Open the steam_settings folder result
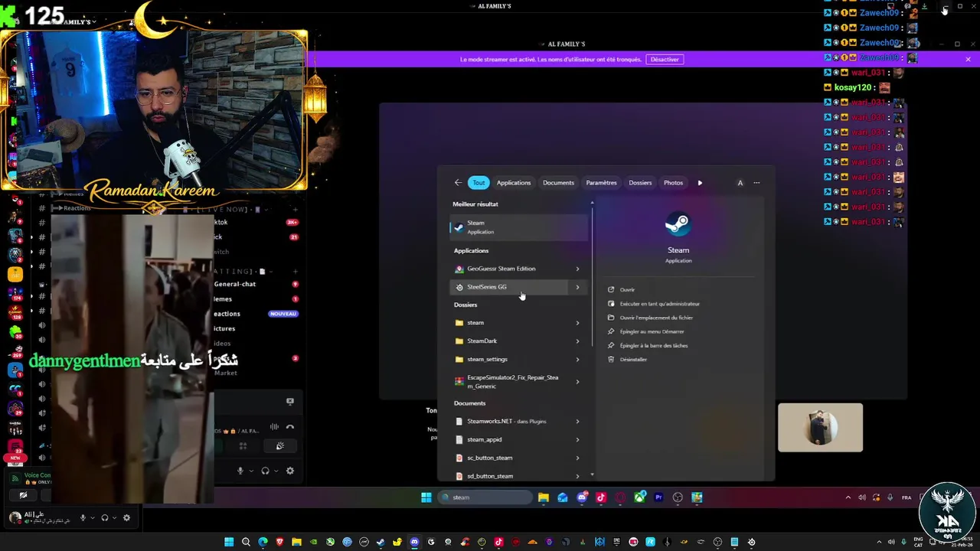The height and width of the screenshot is (551, 980). click(509, 359)
